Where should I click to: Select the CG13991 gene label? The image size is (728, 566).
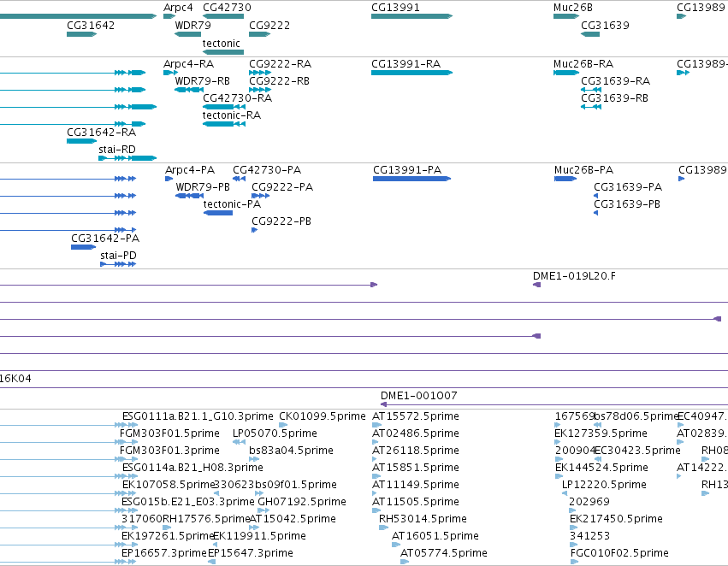coord(395,8)
